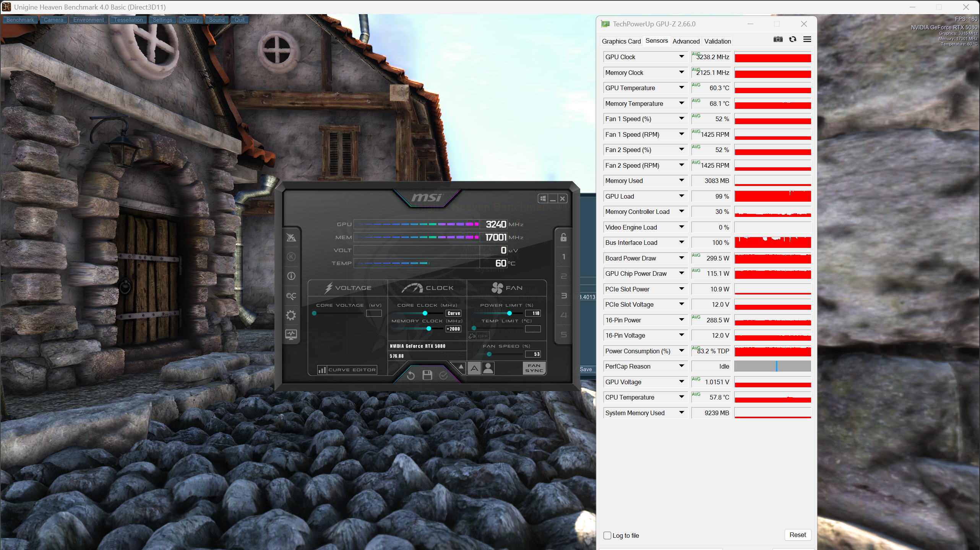
Task: Click the Windows startup icon in Afterburner
Action: pos(543,199)
